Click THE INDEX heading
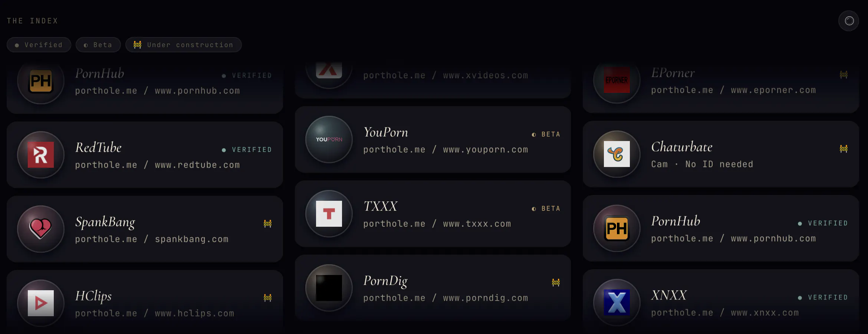Image resolution: width=868 pixels, height=334 pixels. coord(33,21)
